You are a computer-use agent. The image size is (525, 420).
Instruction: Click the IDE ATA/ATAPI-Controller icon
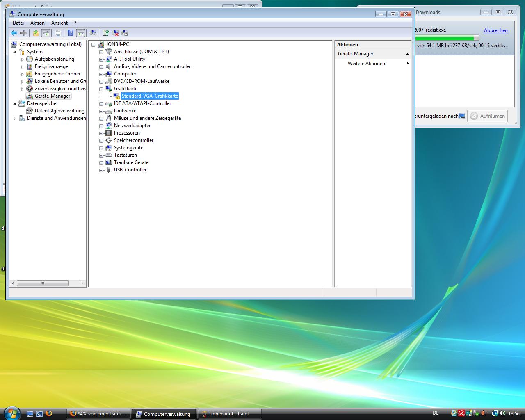109,103
